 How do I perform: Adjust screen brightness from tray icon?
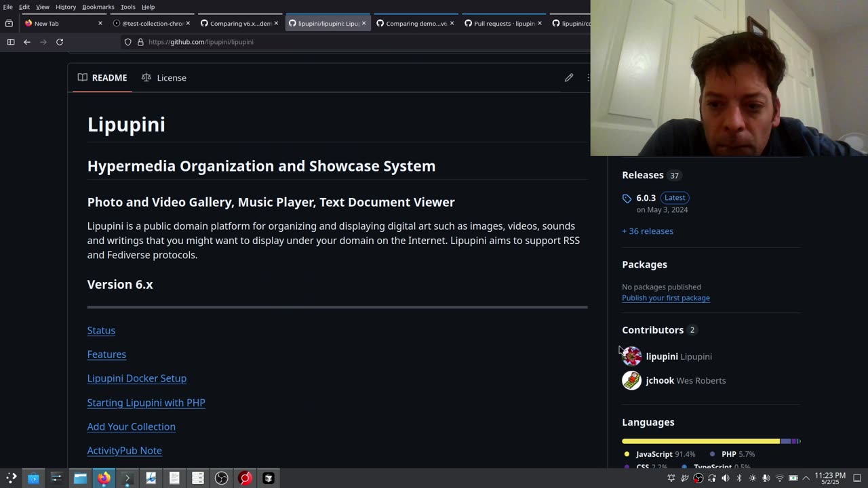753,478
